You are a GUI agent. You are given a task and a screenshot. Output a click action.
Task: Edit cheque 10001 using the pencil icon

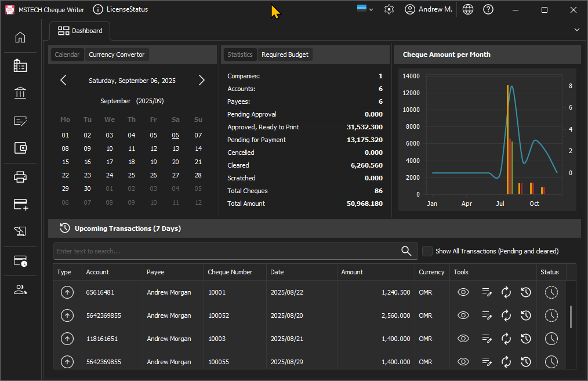487,292
